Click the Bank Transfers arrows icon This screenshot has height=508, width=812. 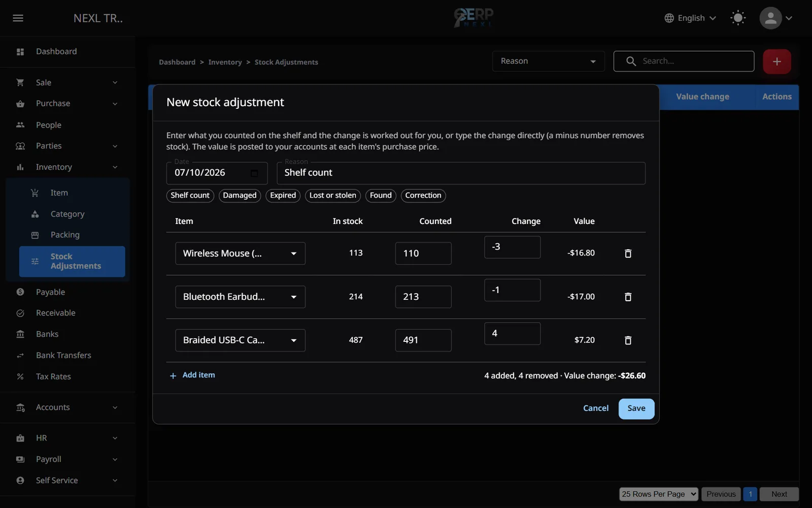tap(20, 356)
